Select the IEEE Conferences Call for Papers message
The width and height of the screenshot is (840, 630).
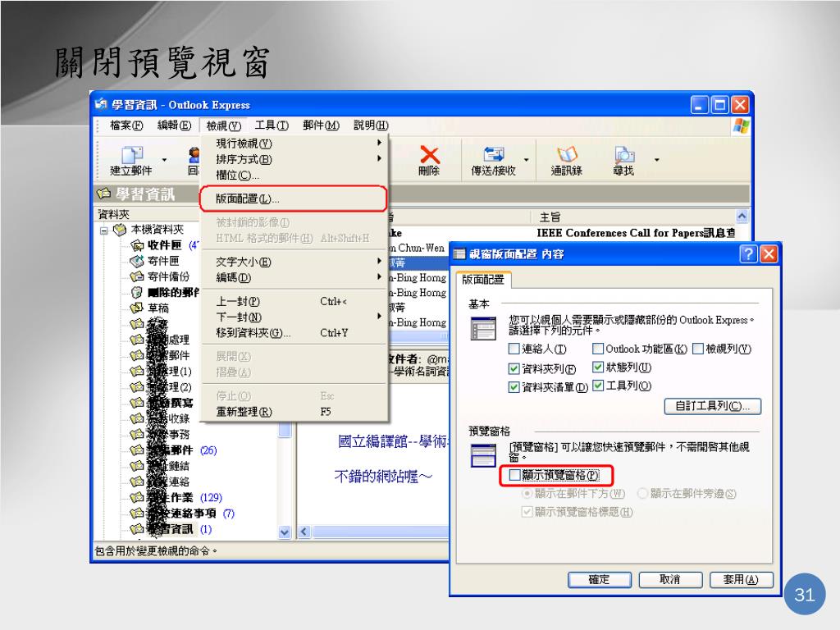coord(636,233)
